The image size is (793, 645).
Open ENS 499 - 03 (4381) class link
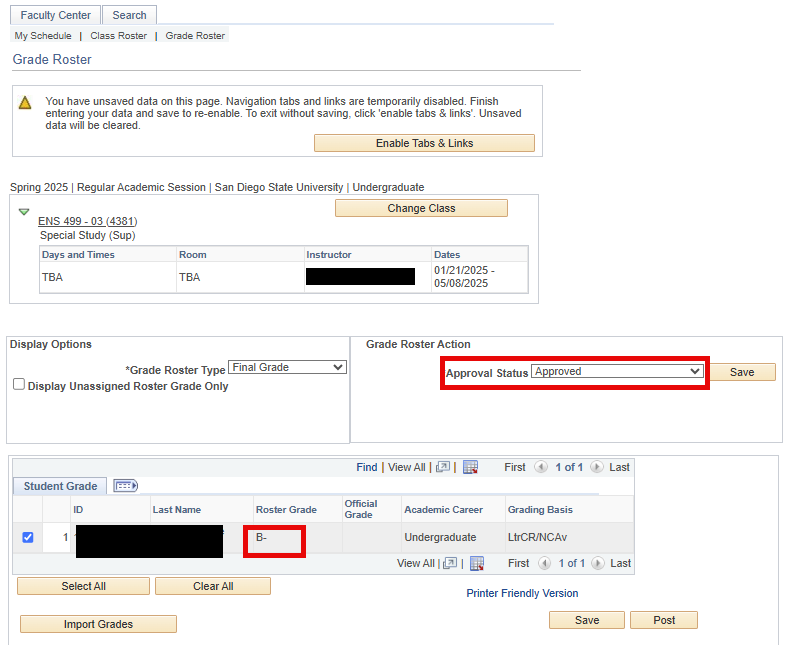click(87, 222)
